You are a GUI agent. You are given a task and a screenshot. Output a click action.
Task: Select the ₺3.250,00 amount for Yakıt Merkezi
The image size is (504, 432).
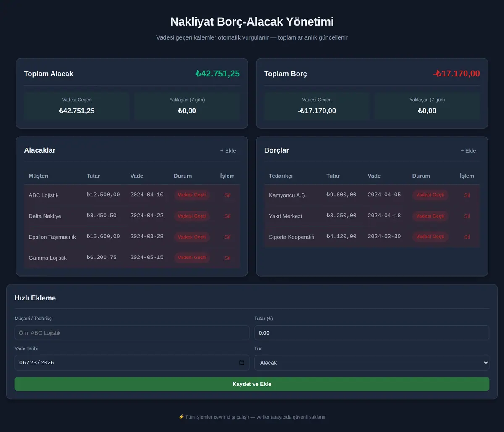click(x=341, y=216)
